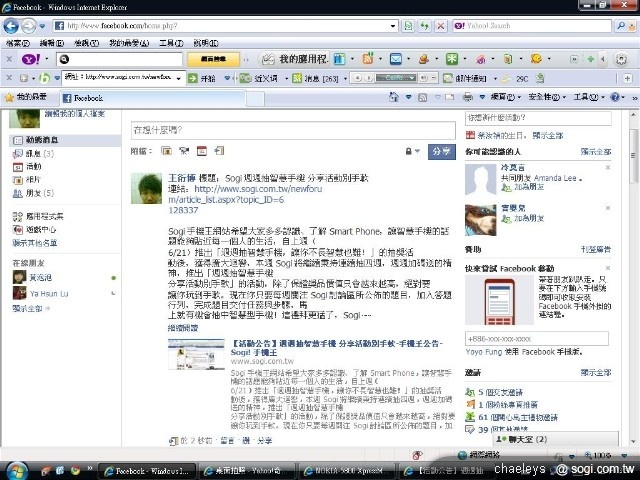Click the Yahoo! Search box

(x=532, y=26)
